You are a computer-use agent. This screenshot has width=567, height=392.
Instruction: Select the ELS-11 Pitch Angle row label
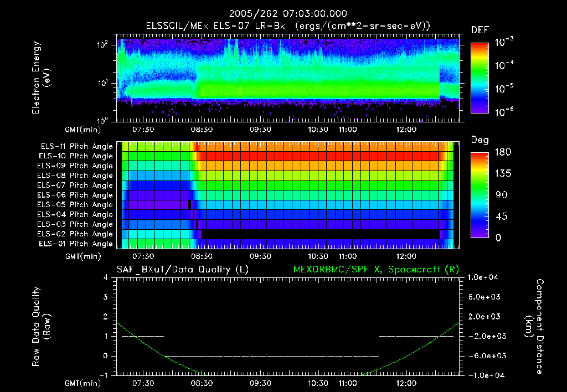(x=76, y=147)
